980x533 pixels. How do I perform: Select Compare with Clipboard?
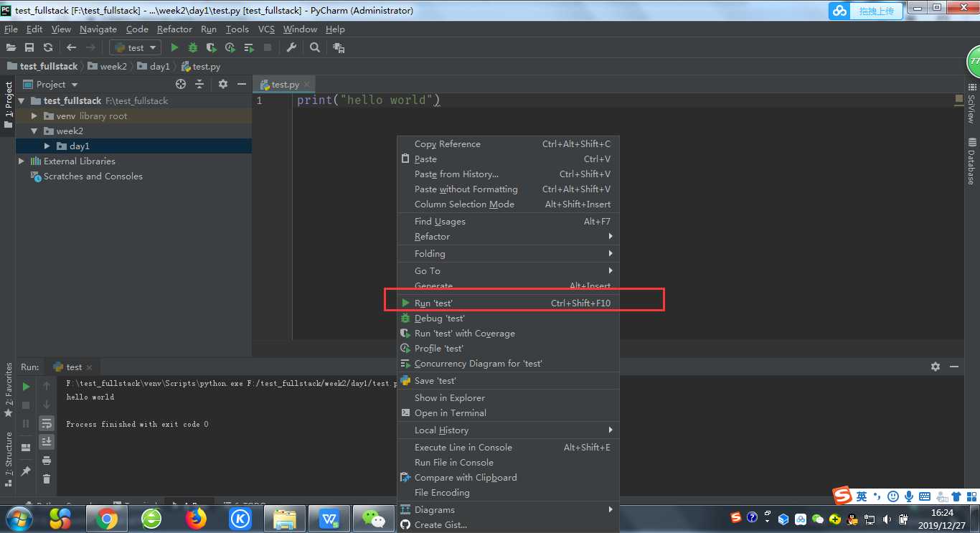point(508,477)
